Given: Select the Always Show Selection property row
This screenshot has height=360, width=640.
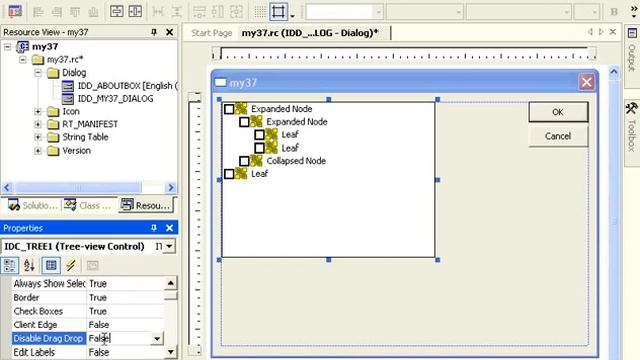Looking at the screenshot, I should pos(88,283).
